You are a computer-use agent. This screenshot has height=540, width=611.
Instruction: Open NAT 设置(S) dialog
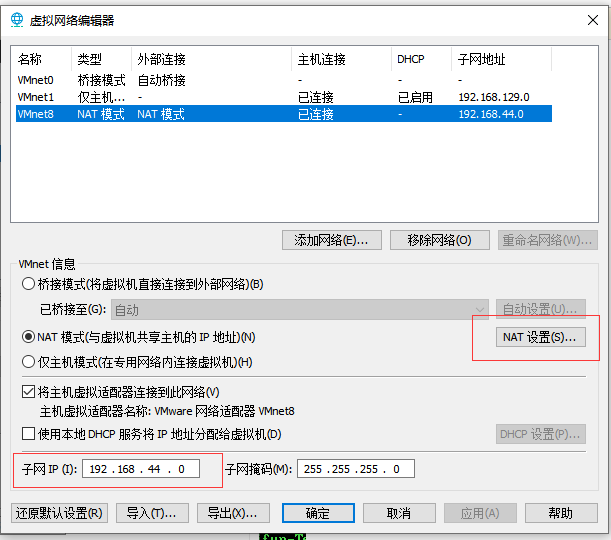pyautogui.click(x=540, y=337)
